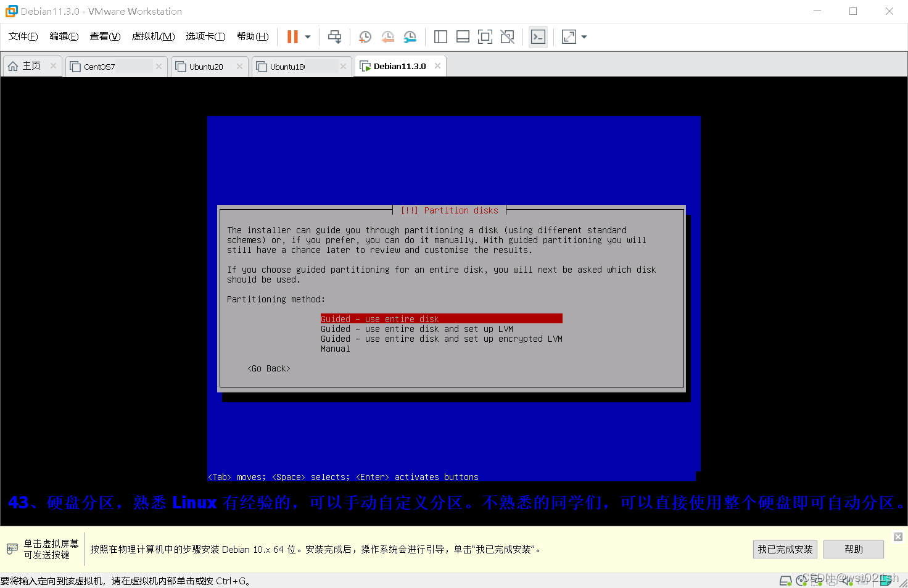
Task: Click the <Go Back> button
Action: [x=268, y=368]
